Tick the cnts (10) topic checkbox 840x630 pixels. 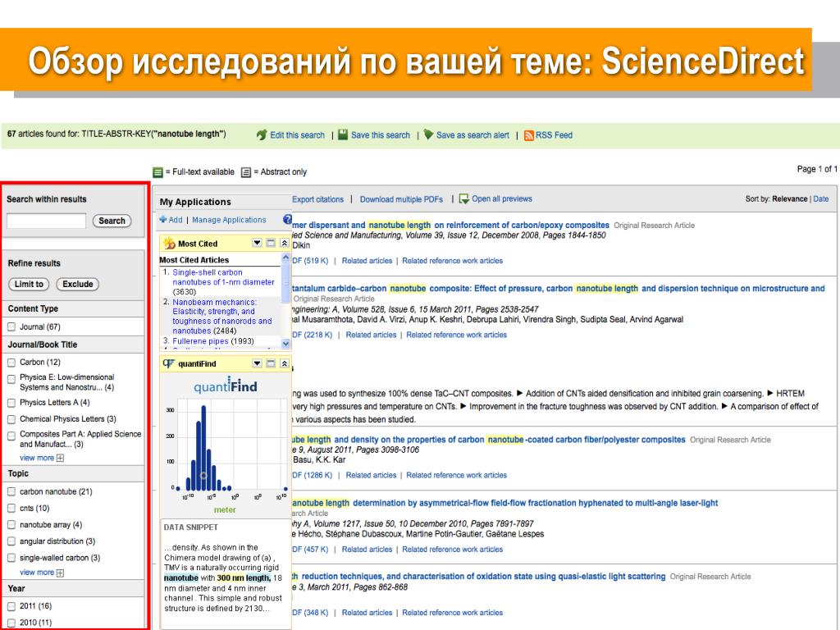[x=11, y=508]
